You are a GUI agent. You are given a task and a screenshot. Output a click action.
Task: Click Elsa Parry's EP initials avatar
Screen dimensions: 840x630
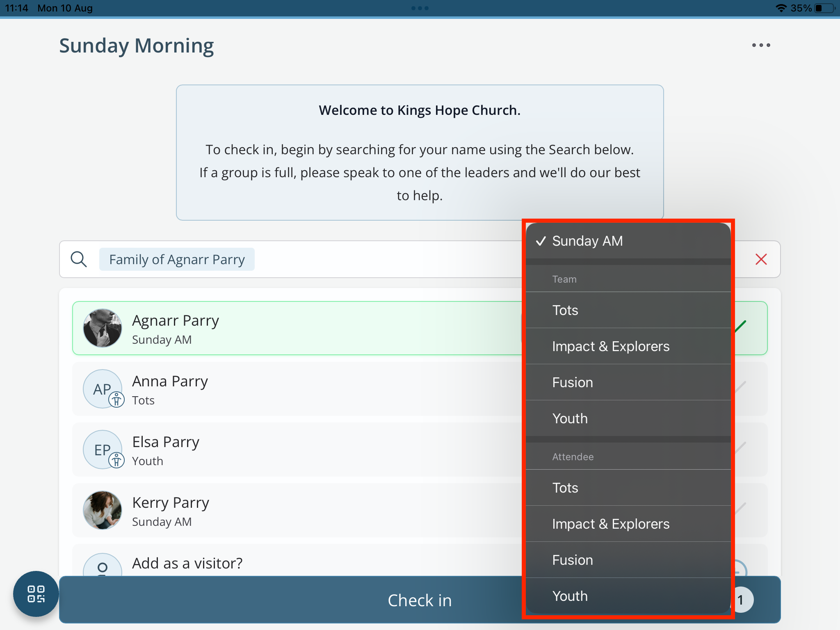click(x=103, y=450)
